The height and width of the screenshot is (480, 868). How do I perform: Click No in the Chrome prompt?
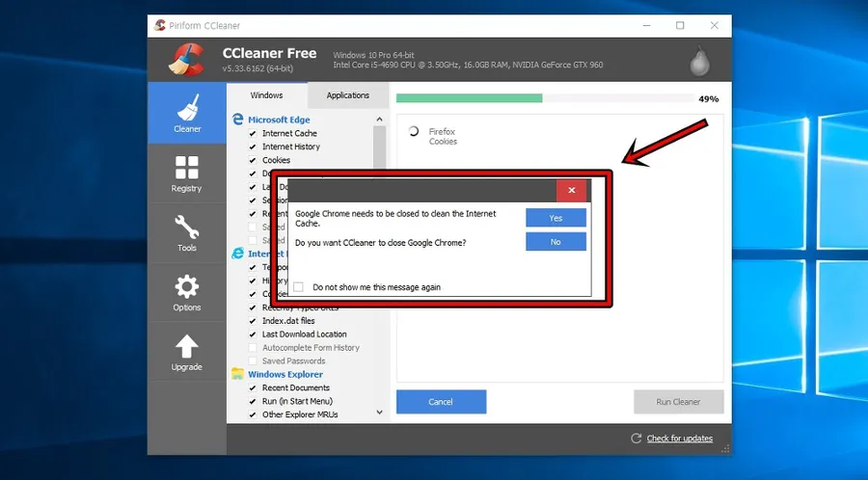click(x=556, y=242)
